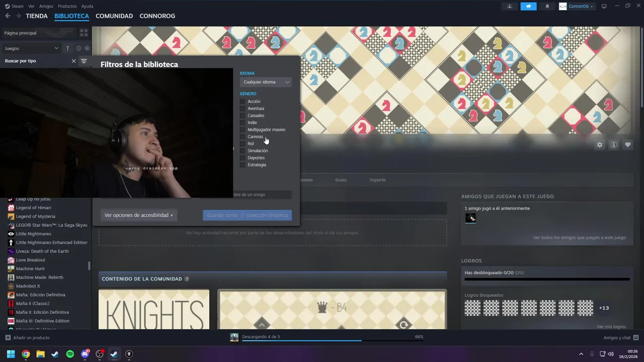Toggle sort direction arrow beside Juegos
644x362 pixels.
click(x=67, y=48)
